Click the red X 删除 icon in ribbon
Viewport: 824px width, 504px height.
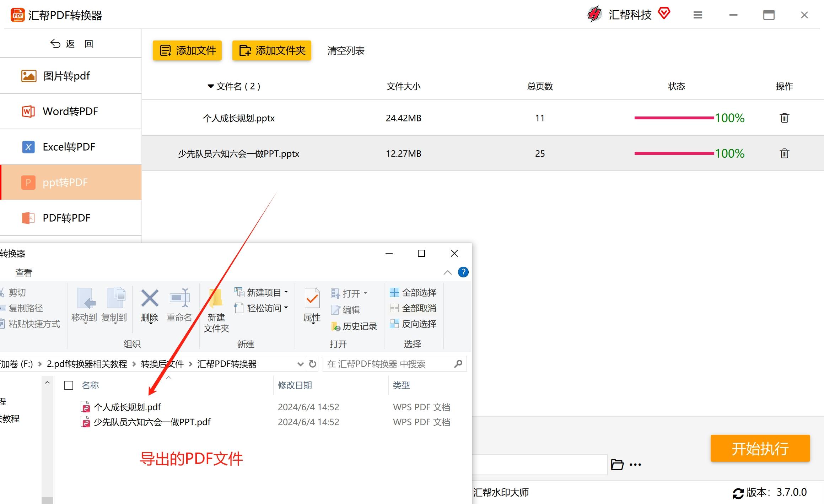tap(150, 299)
